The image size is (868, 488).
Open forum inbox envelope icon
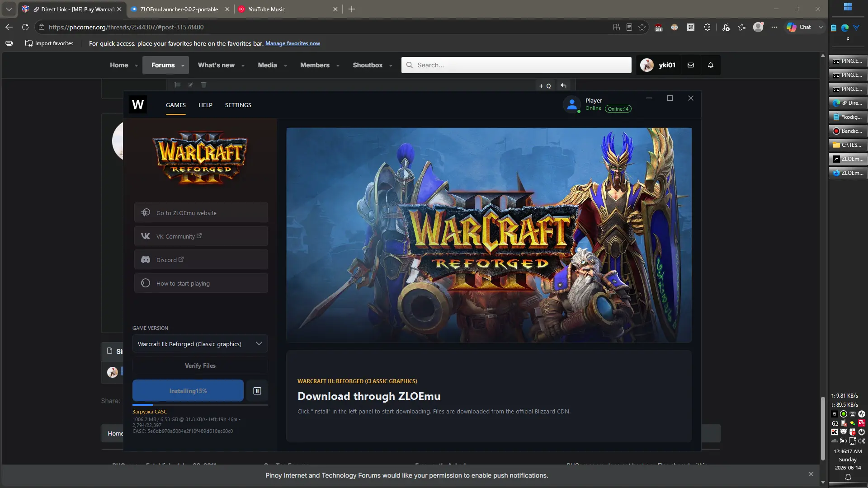(x=691, y=65)
